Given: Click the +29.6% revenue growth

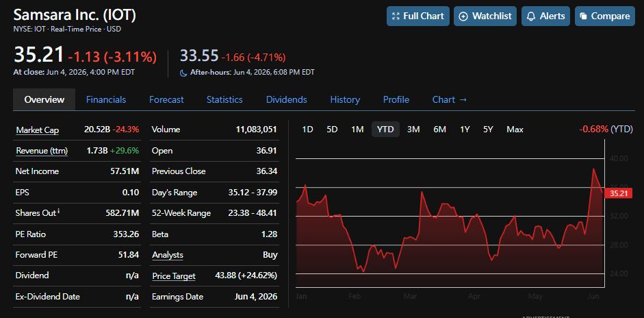Looking at the screenshot, I should click(125, 151).
